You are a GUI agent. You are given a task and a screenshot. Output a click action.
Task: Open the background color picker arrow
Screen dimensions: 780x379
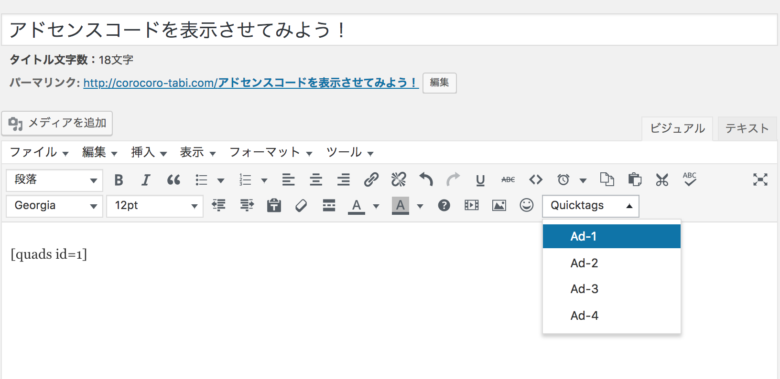[x=420, y=206]
